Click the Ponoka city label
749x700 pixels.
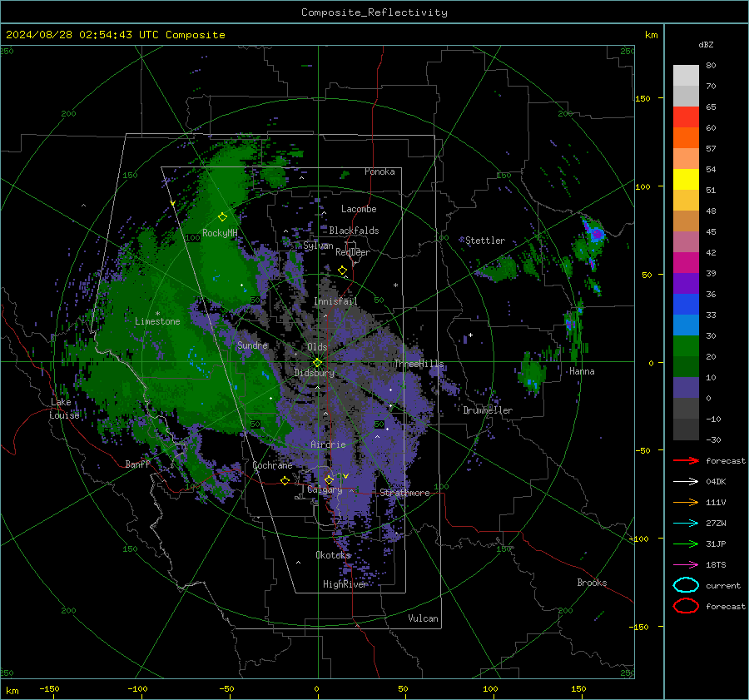coord(379,171)
